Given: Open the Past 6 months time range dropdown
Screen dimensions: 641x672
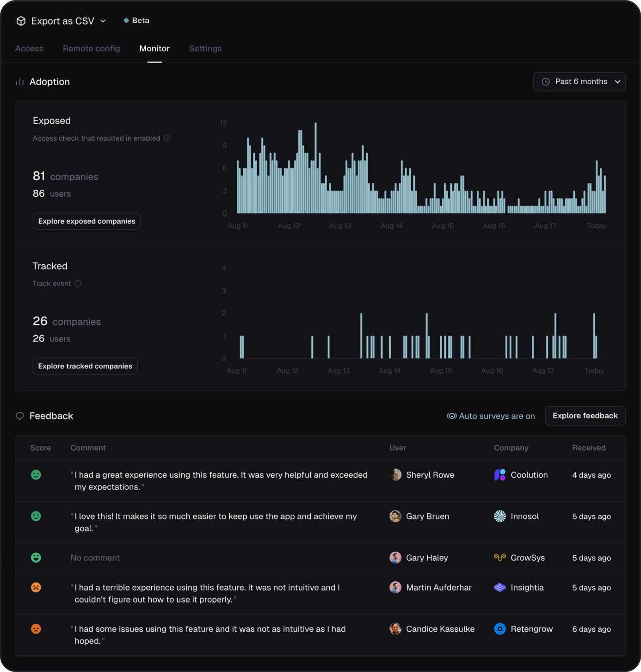Looking at the screenshot, I should coord(579,81).
